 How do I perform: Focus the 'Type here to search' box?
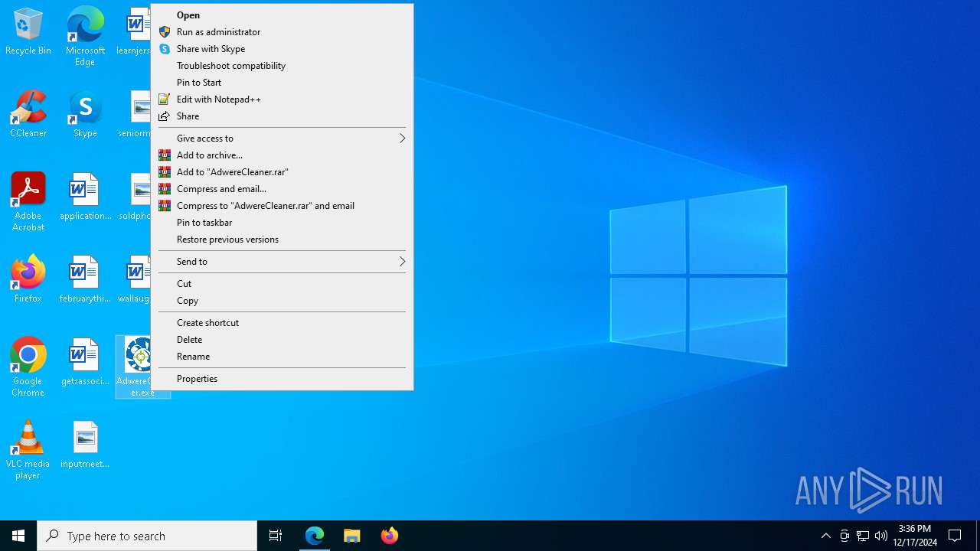point(147,536)
